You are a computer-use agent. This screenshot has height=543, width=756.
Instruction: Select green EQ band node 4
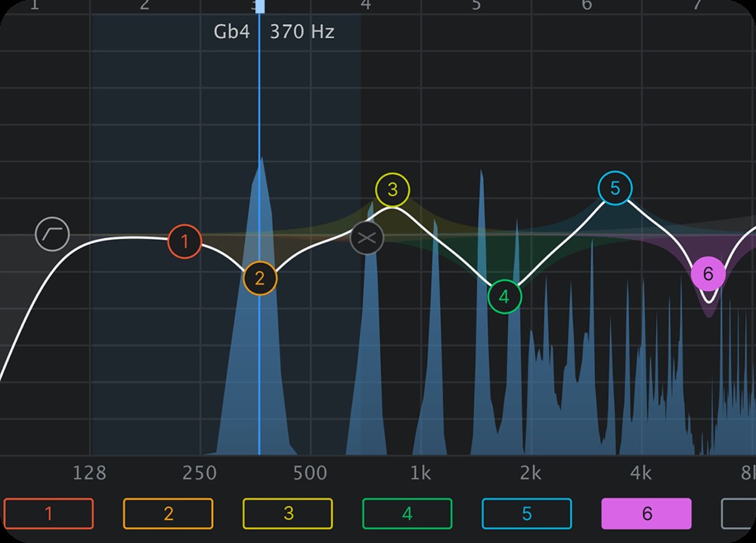(x=504, y=296)
